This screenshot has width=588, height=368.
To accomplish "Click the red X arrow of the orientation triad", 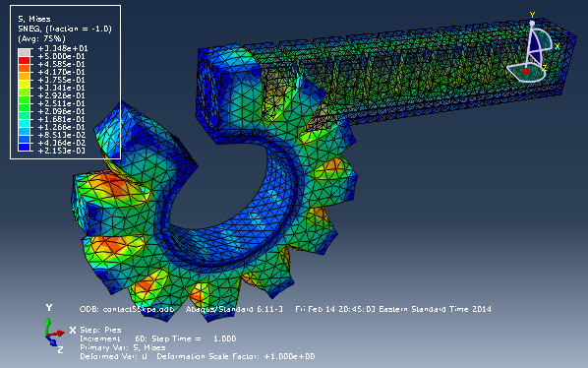I will [56, 334].
